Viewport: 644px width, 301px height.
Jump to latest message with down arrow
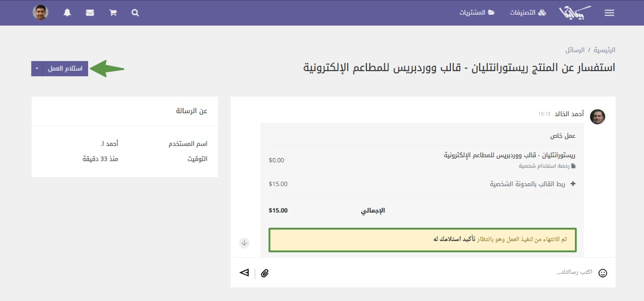point(245,243)
